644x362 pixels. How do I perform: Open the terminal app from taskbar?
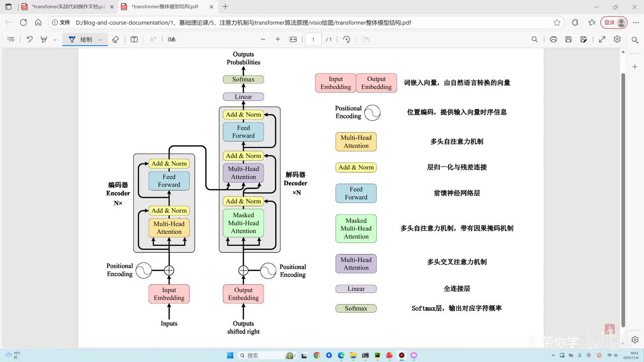coord(365,355)
